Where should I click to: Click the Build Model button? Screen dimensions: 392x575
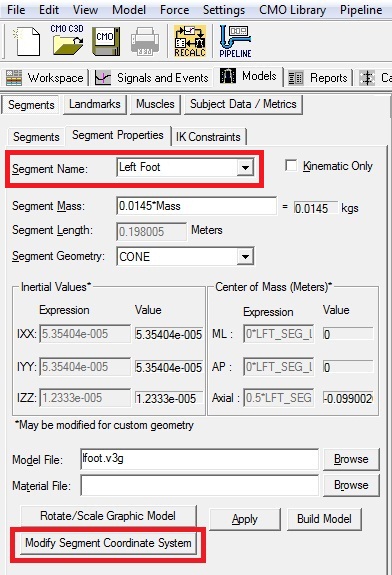coord(324,519)
